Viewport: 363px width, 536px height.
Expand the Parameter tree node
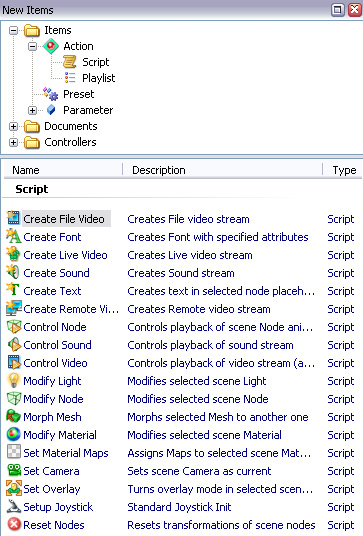point(32,110)
